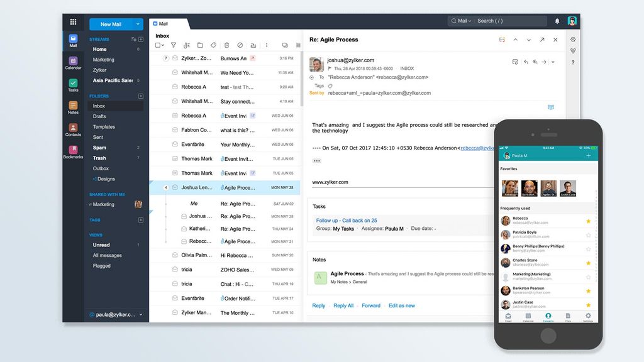This screenshot has height=362, width=644.
Task: Move selected email using folder icon
Action: pyautogui.click(x=201, y=45)
